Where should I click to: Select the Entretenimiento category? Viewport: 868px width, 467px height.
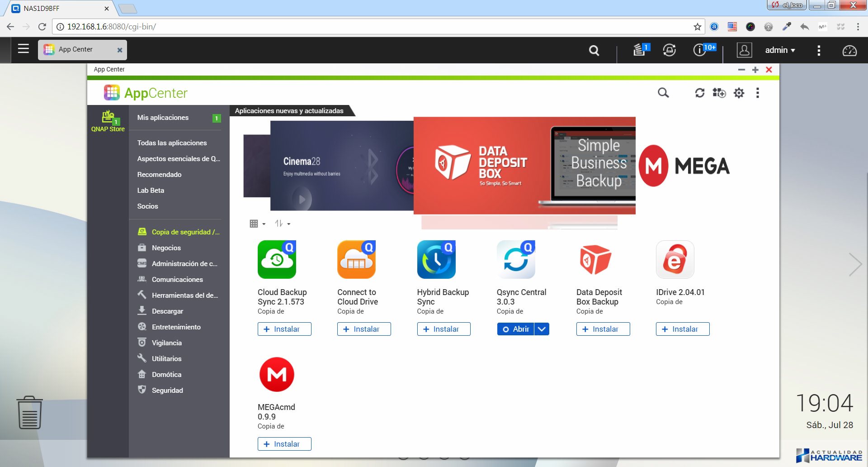(x=176, y=327)
